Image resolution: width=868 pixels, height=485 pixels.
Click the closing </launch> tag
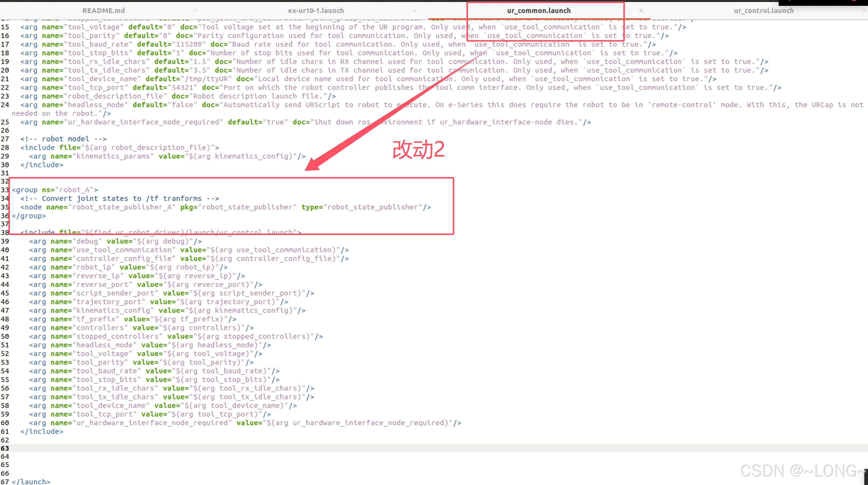(31, 482)
